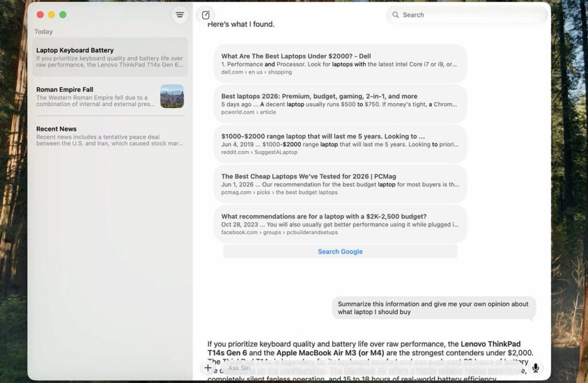
Task: Click 'Here's what I found.' text
Action: (241, 24)
